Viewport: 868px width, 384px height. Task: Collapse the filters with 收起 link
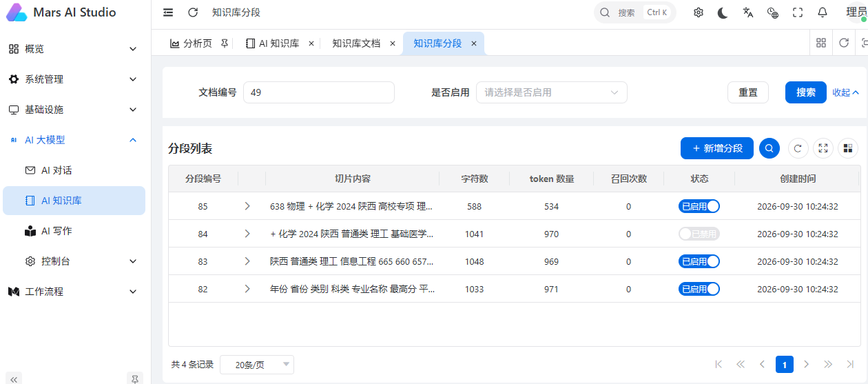click(x=846, y=92)
